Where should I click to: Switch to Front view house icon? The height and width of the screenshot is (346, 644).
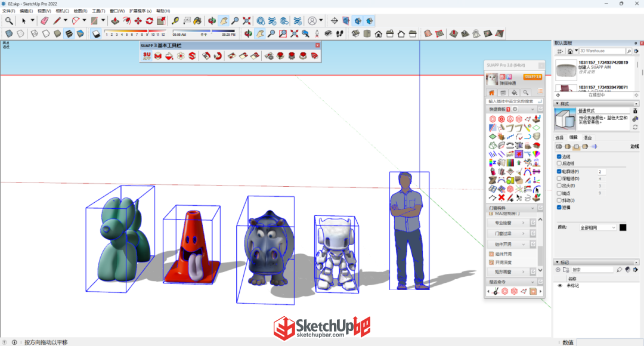(x=378, y=33)
